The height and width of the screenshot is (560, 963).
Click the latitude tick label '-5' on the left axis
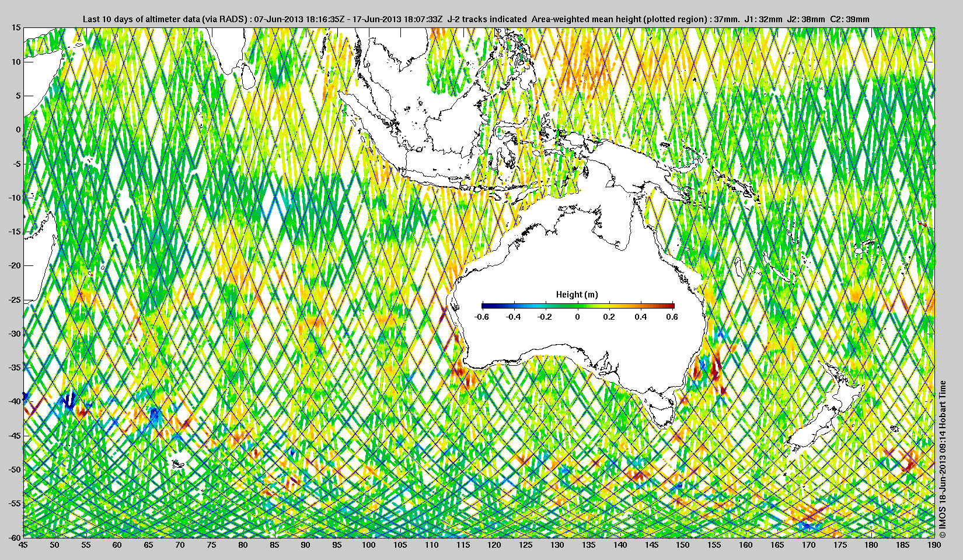(x=17, y=164)
